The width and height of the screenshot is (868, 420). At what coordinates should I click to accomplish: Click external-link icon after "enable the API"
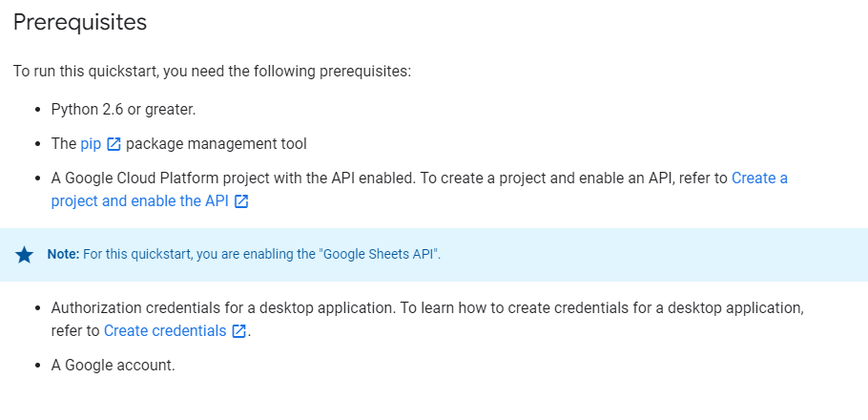pos(241,201)
